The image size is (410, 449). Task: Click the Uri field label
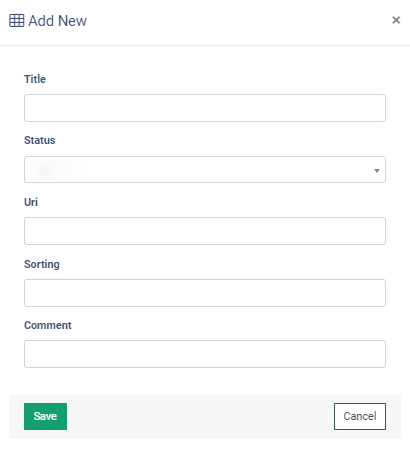[31, 202]
